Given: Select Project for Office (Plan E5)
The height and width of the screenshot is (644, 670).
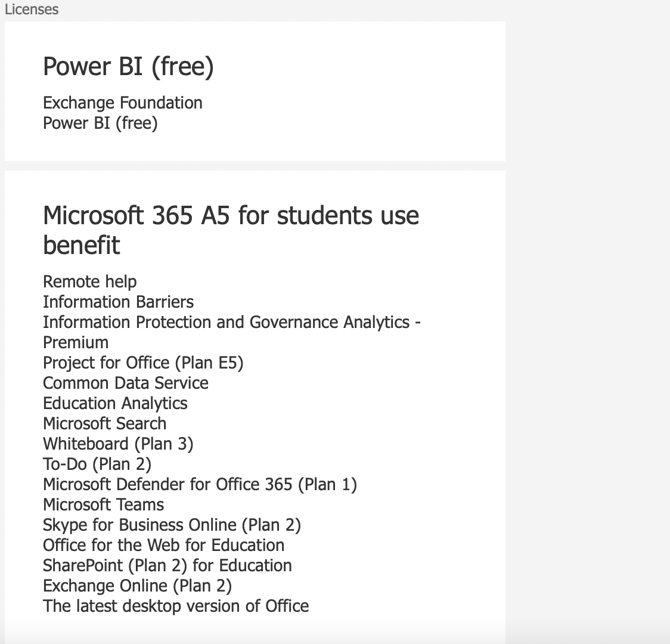Looking at the screenshot, I should (143, 363).
